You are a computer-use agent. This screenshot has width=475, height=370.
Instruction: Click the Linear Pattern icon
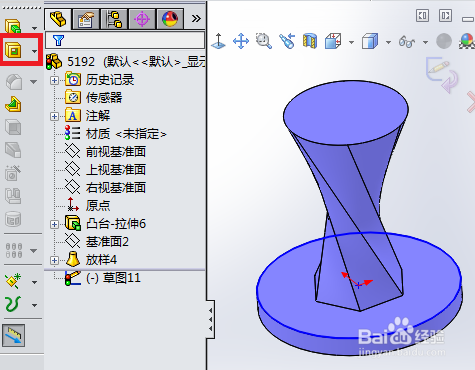click(14, 250)
